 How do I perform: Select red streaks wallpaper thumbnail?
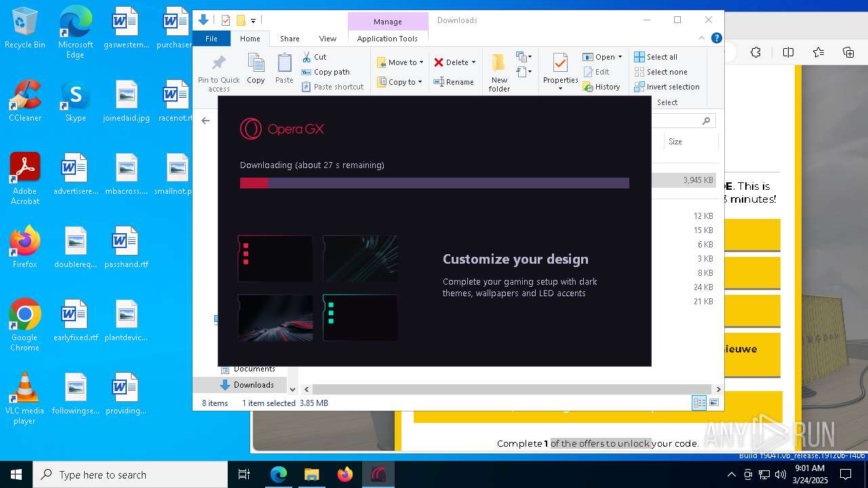pyautogui.click(x=275, y=317)
